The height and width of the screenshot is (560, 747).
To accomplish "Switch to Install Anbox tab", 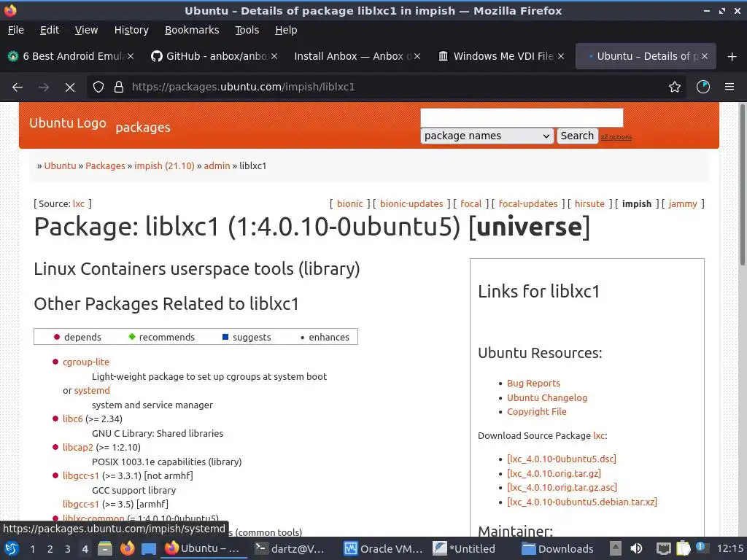I will tap(357, 56).
